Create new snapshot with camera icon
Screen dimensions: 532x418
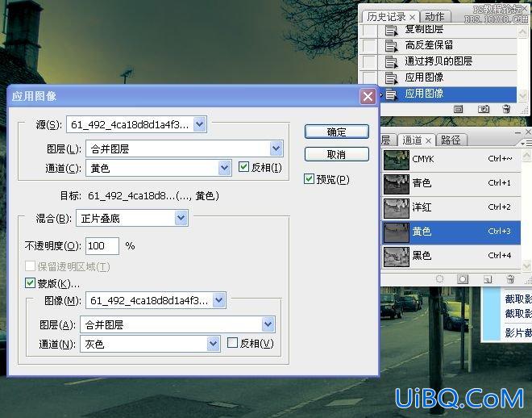click(x=484, y=109)
